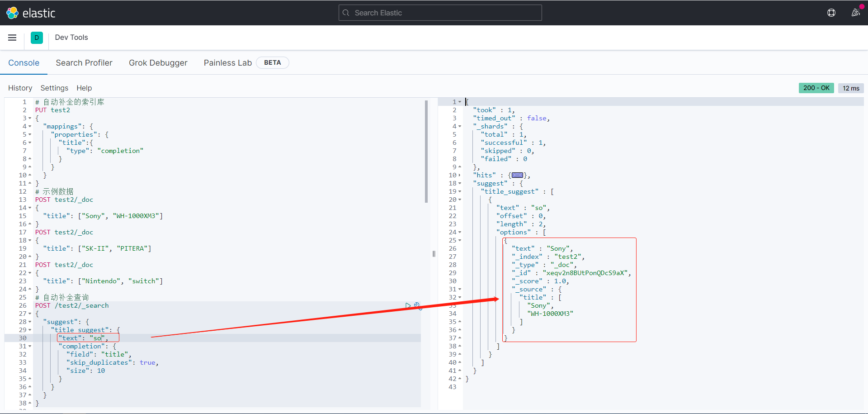Collapse the properties fold at line 5
Image resolution: width=868 pixels, height=414 pixels.
[x=30, y=134]
